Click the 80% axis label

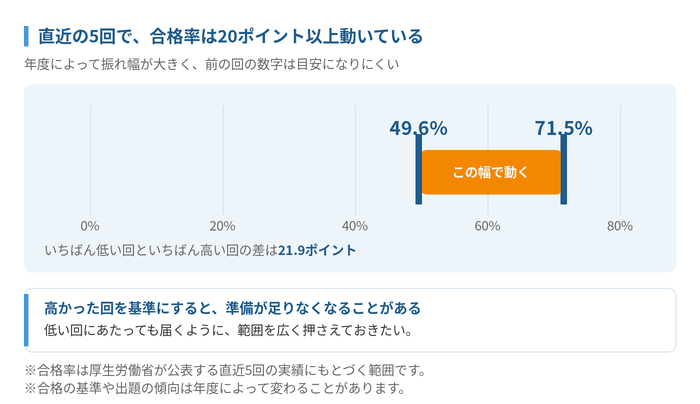click(620, 226)
